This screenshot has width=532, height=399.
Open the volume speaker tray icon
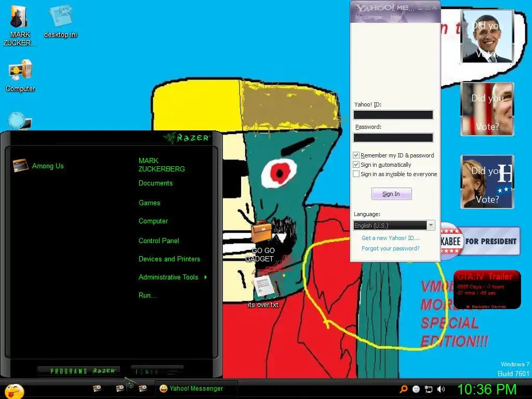pos(441,389)
